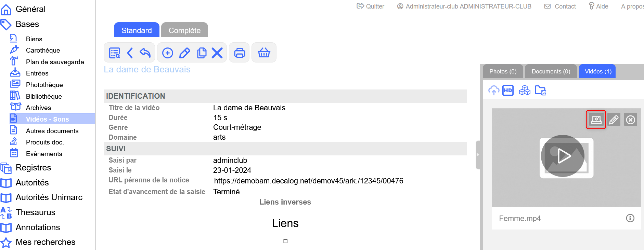Click the title La dame de Beauvais
644x250 pixels.
pyautogui.click(x=147, y=69)
